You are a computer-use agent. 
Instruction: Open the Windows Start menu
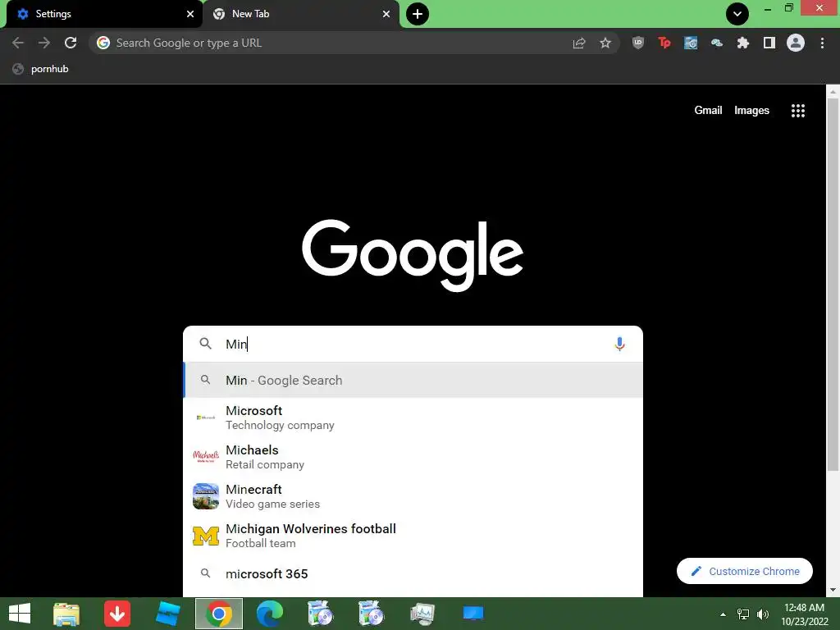point(20,614)
